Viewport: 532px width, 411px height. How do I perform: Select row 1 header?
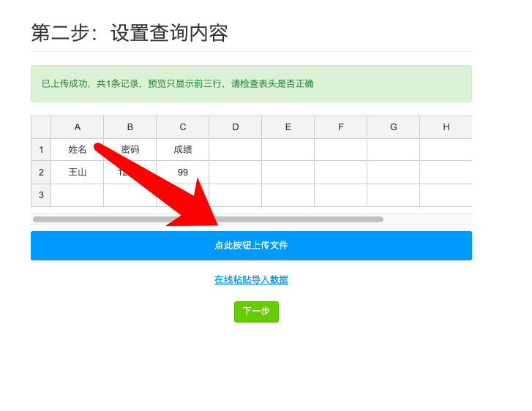pos(41,149)
